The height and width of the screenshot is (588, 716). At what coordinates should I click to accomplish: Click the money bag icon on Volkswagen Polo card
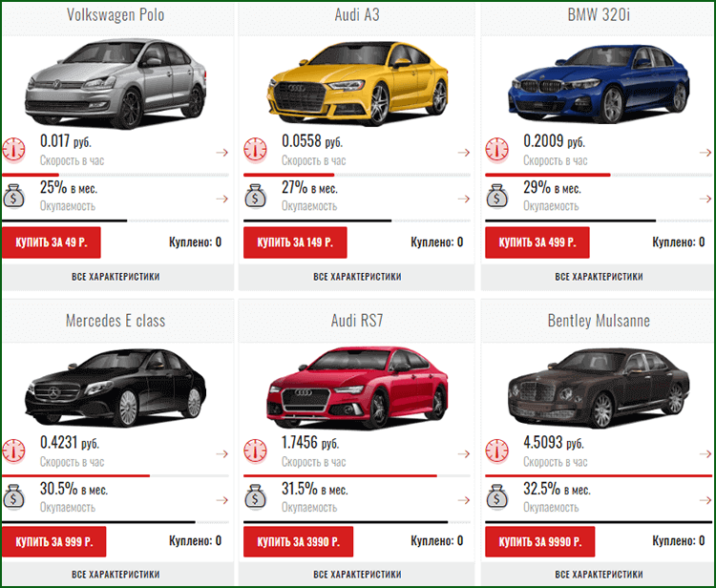pos(13,197)
